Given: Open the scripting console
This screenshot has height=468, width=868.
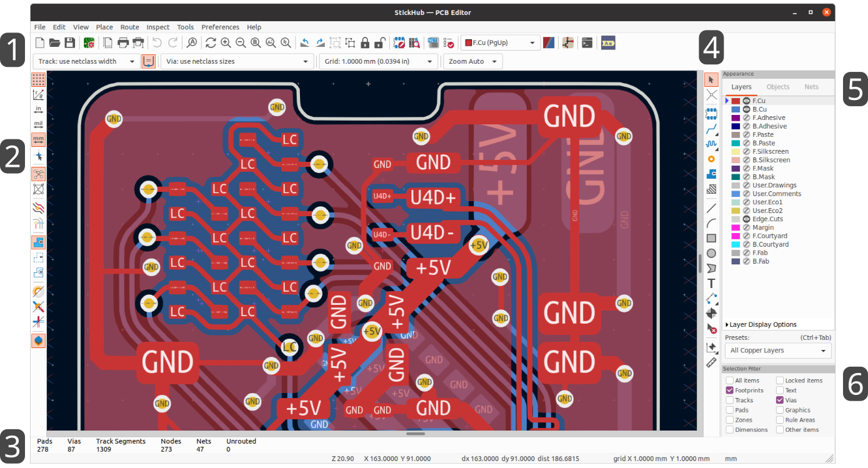Looking at the screenshot, I should [587, 42].
